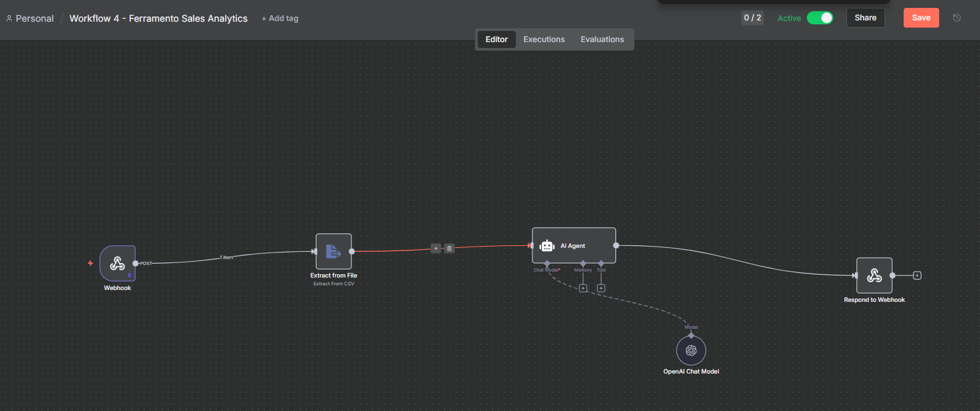This screenshot has width=980, height=411.
Task: Rename workflow via the title text
Action: click(x=159, y=18)
